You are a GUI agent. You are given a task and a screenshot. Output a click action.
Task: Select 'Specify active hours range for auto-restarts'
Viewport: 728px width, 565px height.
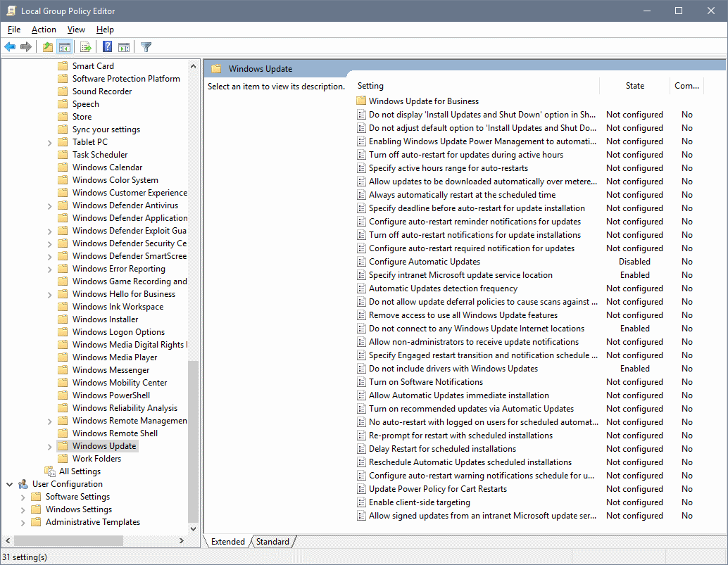(448, 168)
